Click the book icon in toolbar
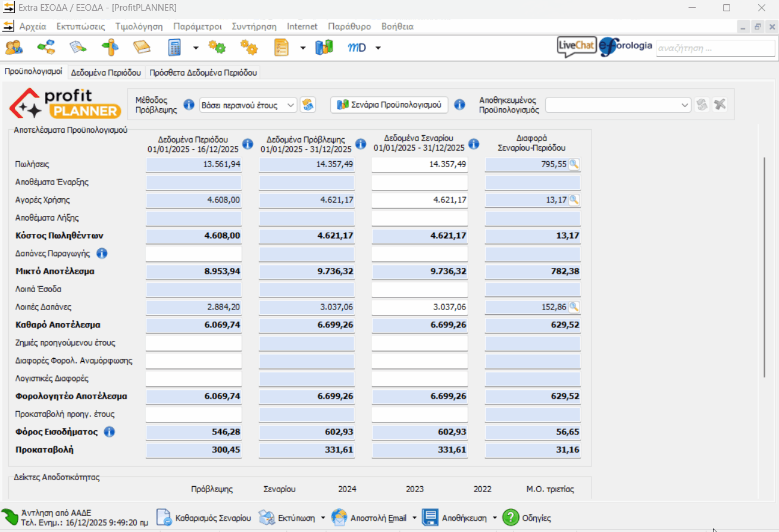This screenshot has width=779, height=532. (142, 48)
